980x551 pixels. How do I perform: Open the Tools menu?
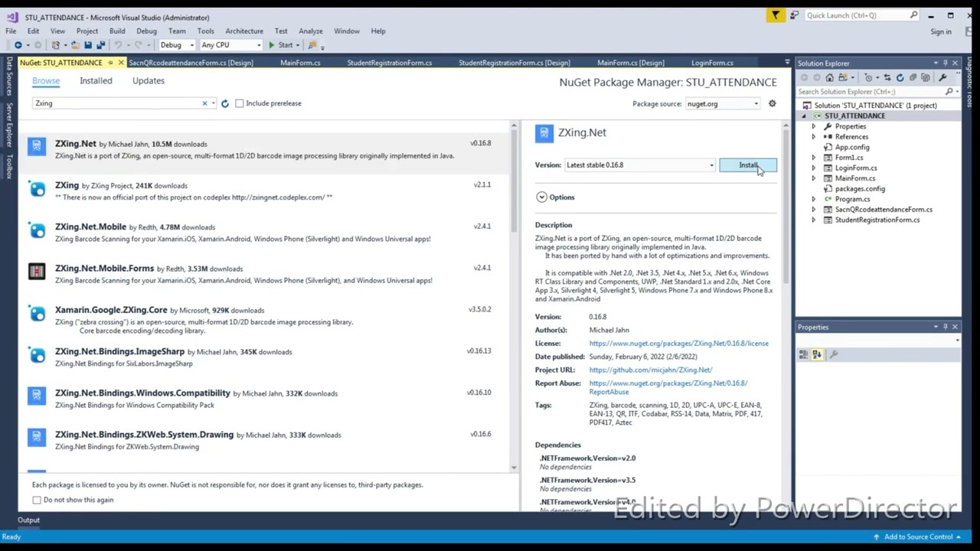click(205, 31)
